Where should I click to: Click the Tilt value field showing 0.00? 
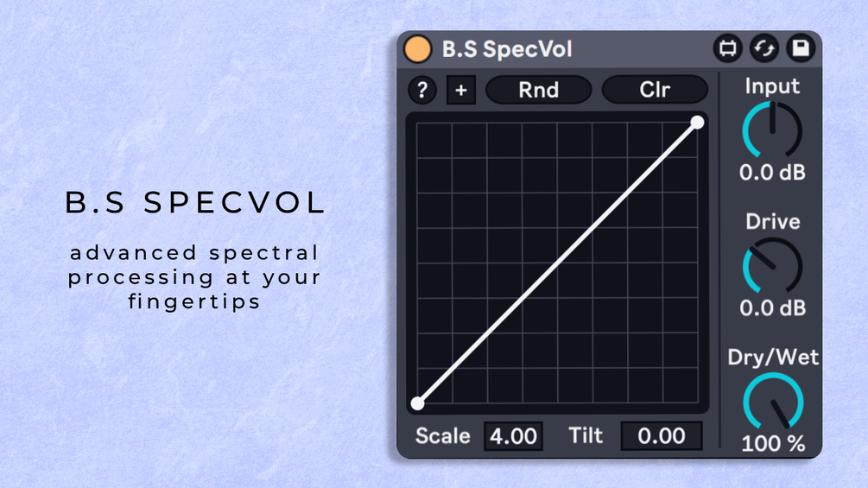662,436
